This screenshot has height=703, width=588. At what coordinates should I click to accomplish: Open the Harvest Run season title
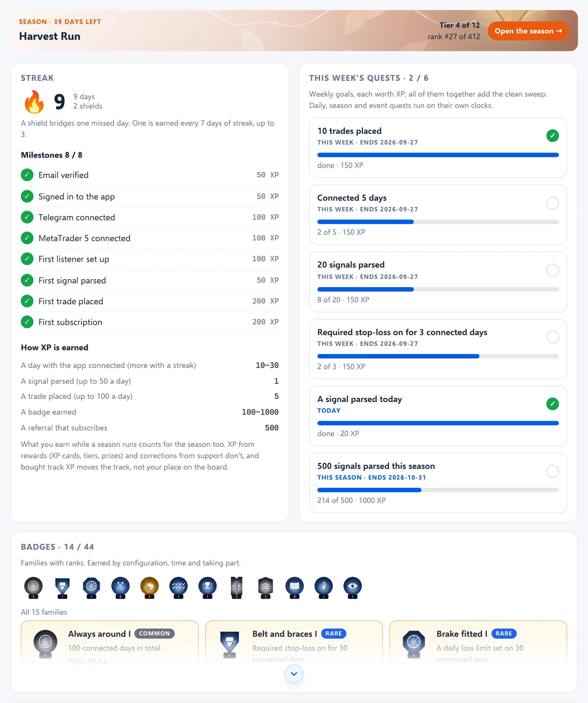(50, 36)
